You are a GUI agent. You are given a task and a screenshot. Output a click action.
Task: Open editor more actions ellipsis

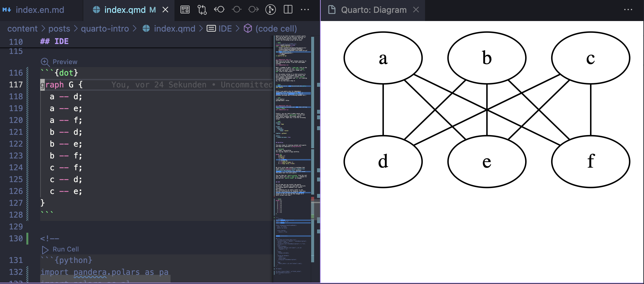pyautogui.click(x=305, y=10)
